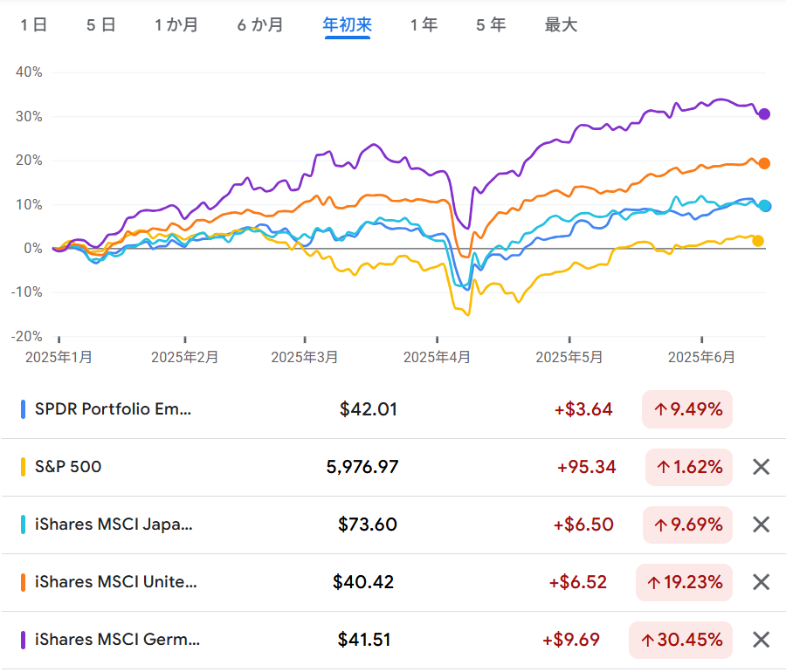This screenshot has height=672, width=786.
Task: Open the SPDR Portfolio Em... ETF row
Action: 113,409
